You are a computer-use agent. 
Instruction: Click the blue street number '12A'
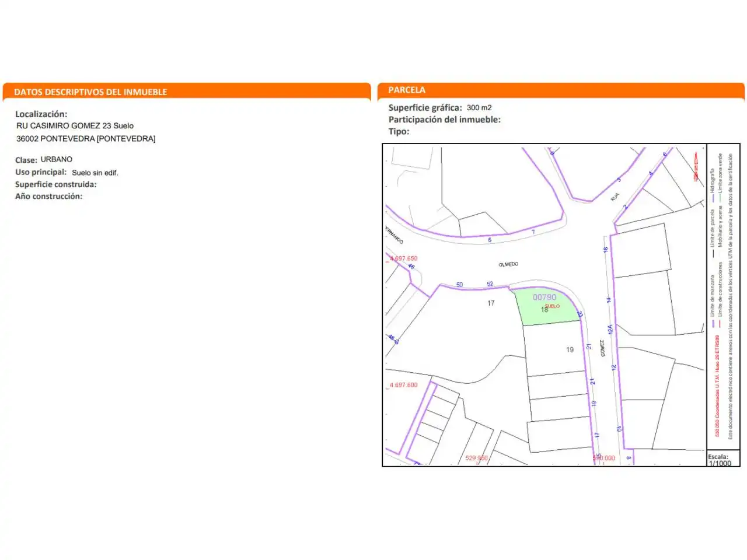[610, 330]
